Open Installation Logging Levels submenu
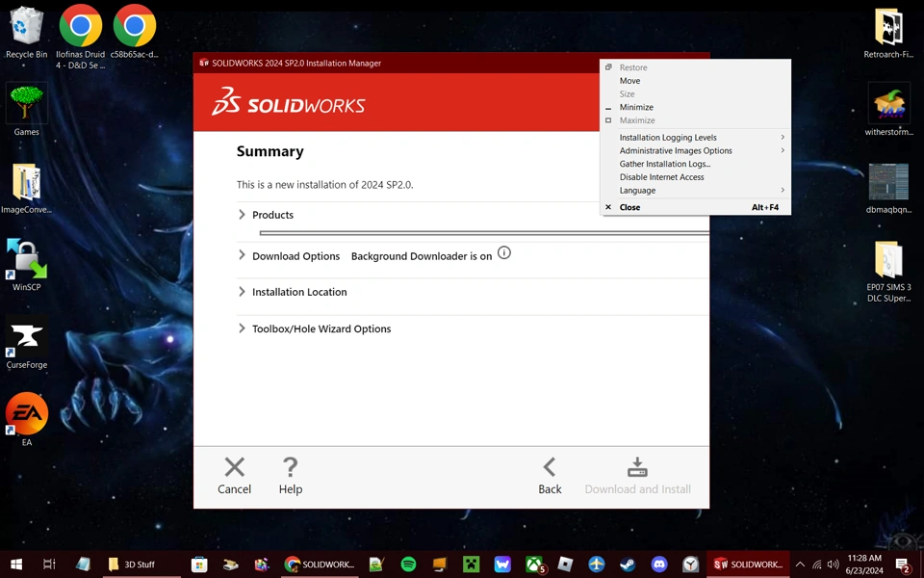The height and width of the screenshot is (578, 924). [695, 138]
